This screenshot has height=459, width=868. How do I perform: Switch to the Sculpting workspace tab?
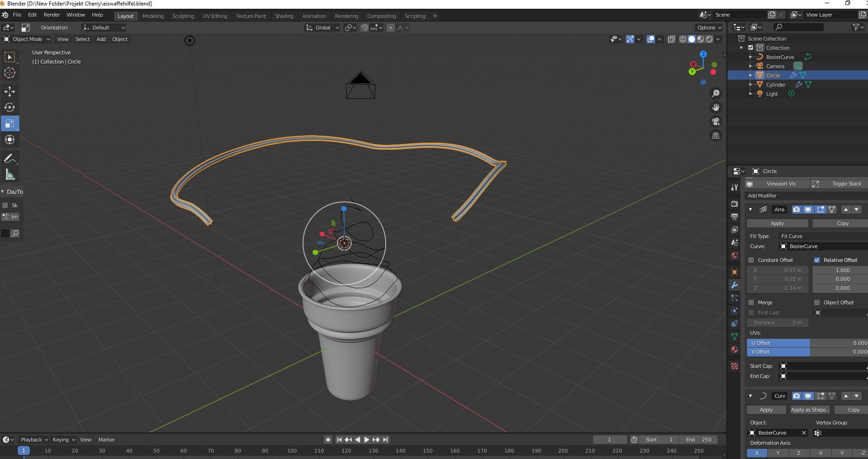pyautogui.click(x=183, y=16)
